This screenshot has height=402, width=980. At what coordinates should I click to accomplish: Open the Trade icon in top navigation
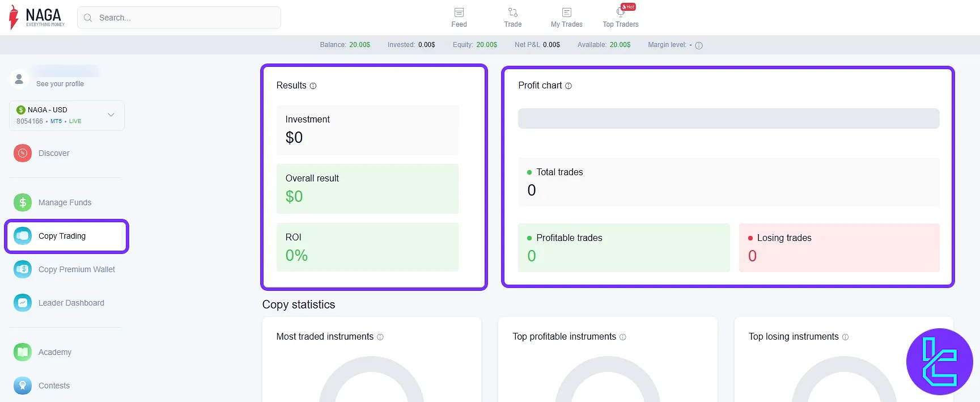(x=513, y=12)
